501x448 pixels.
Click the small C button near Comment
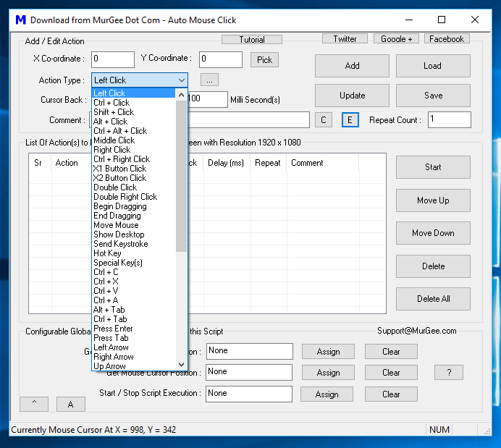coord(324,120)
